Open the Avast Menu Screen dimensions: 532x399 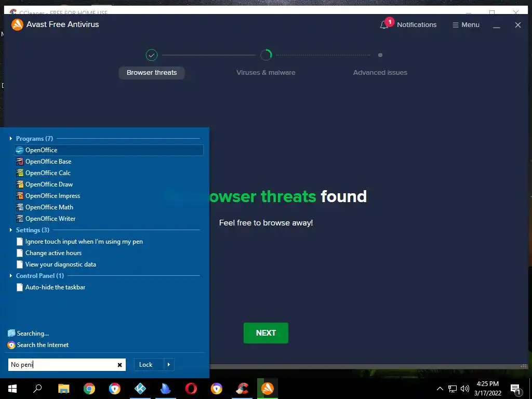pyautogui.click(x=466, y=25)
